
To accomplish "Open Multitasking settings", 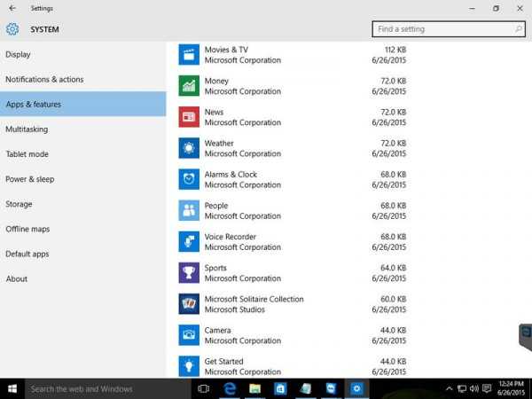I will coord(83,129).
